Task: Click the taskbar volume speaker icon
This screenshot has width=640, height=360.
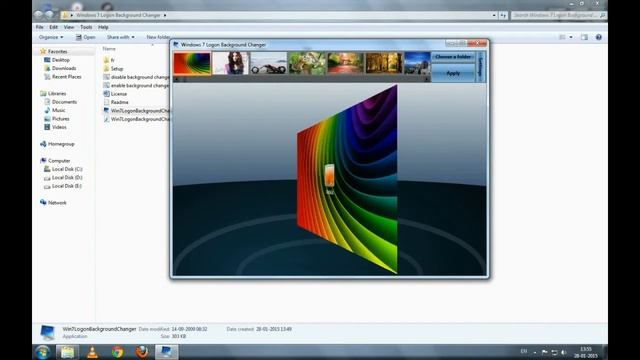Action: pyautogui.click(x=564, y=352)
